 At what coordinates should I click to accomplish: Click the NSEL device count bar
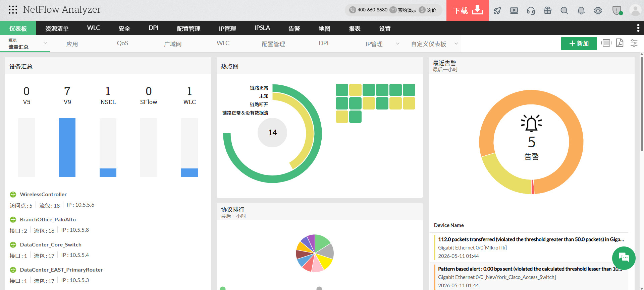point(108,172)
